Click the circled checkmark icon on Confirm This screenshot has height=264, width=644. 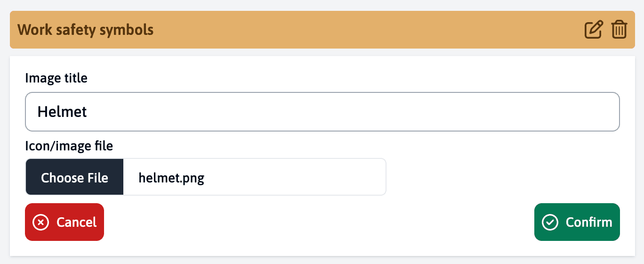tap(550, 222)
